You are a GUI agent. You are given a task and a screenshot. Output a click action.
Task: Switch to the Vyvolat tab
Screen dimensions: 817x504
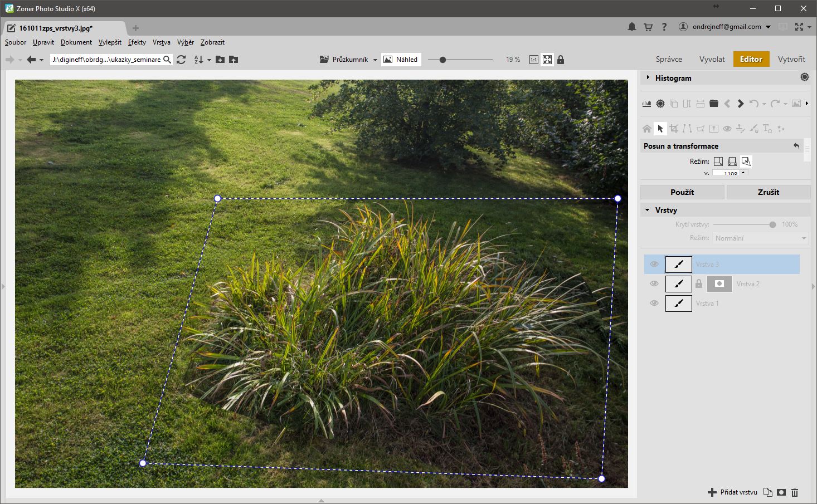tap(712, 59)
